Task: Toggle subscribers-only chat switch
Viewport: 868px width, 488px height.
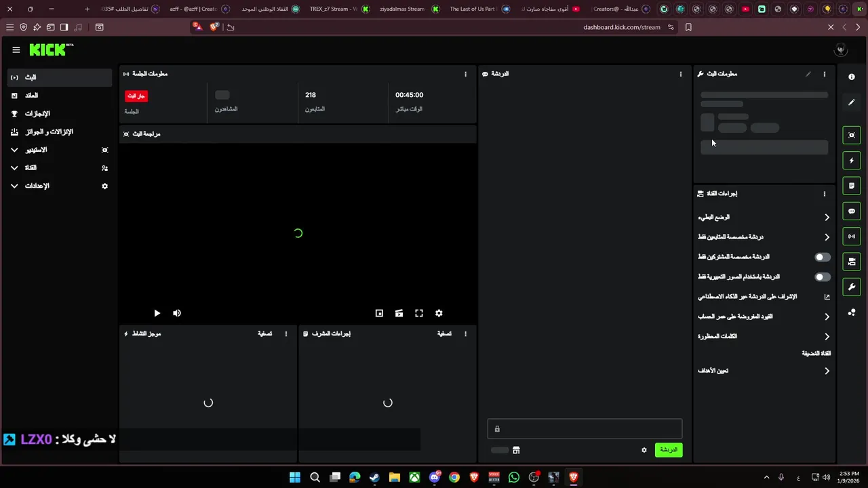Action: coord(822,257)
